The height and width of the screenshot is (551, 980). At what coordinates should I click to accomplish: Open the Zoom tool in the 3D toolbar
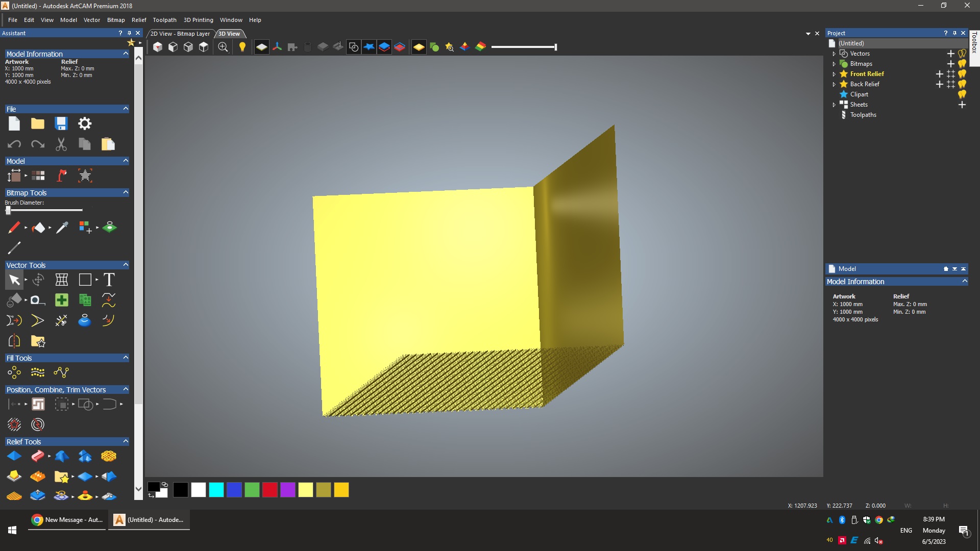pos(223,47)
